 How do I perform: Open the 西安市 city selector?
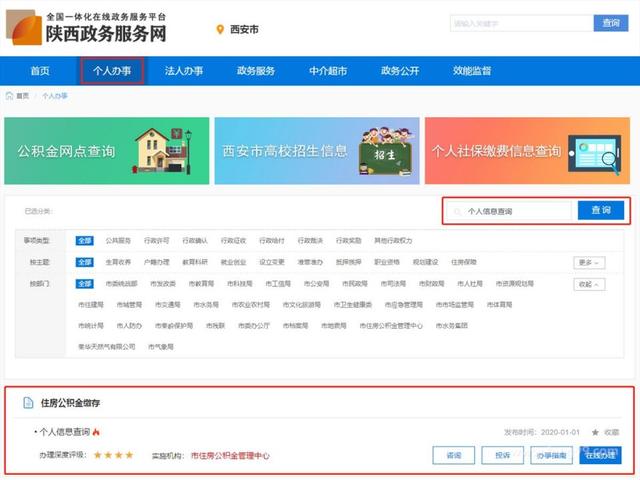click(x=245, y=29)
